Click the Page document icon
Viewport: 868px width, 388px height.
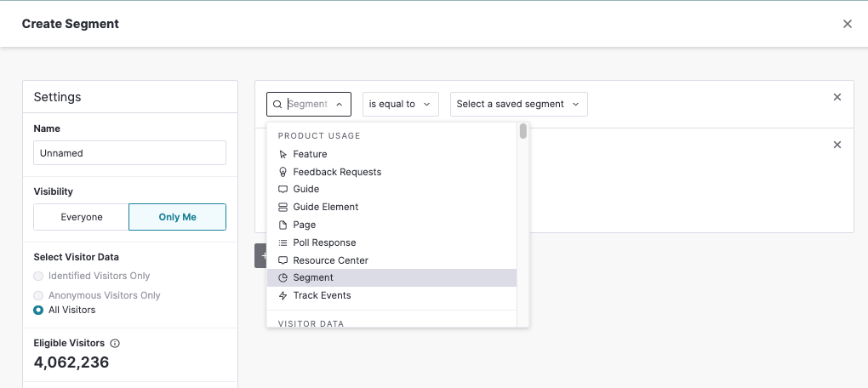coord(283,225)
